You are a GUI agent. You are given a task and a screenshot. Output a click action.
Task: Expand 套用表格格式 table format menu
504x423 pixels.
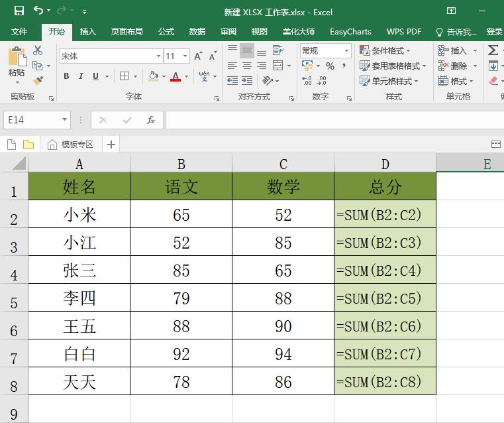[393, 66]
